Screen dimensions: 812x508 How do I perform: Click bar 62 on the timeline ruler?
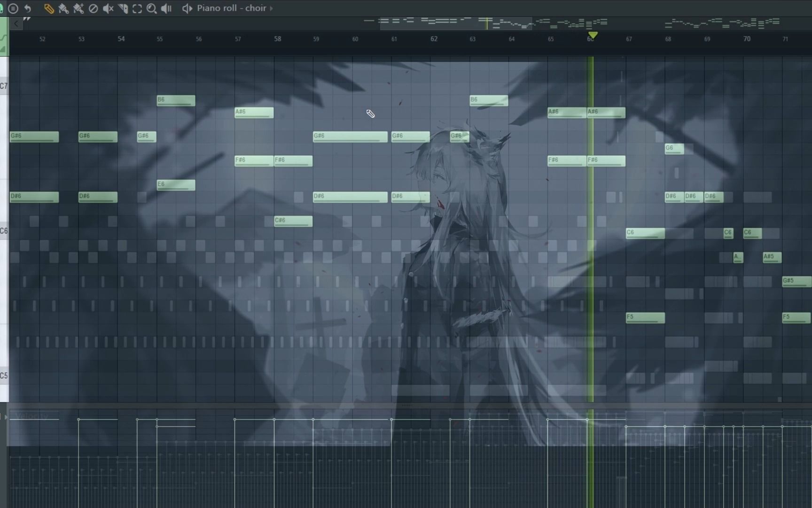point(434,39)
